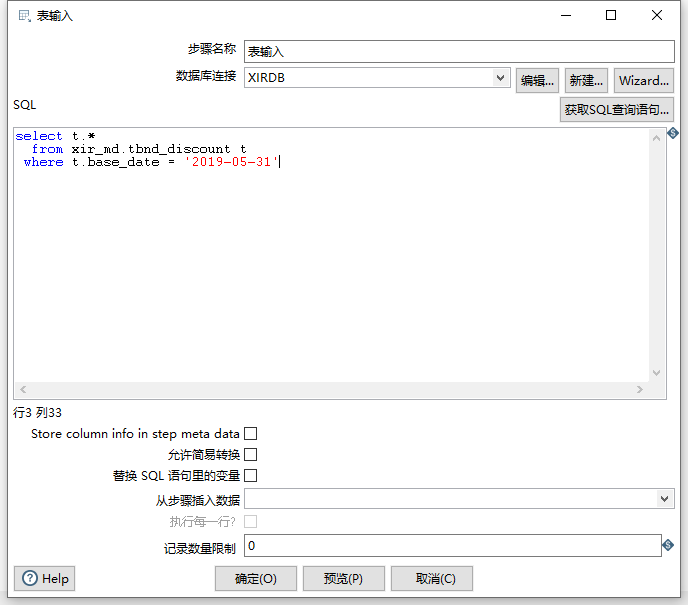
Task: Click the SQL editor scroll down arrow
Action: [x=656, y=373]
